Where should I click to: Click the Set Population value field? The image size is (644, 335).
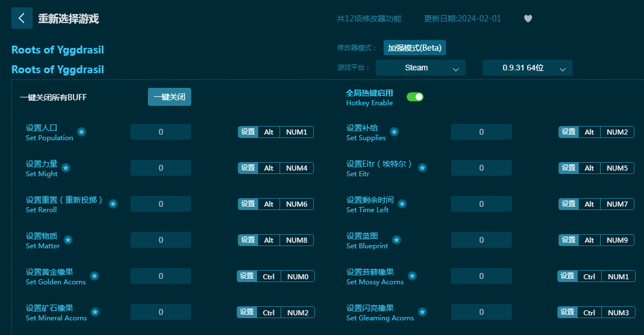[x=161, y=132]
